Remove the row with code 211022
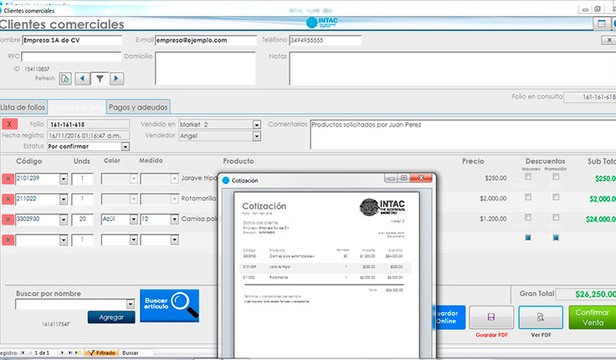The width and height of the screenshot is (616, 360). pyautogui.click(x=8, y=199)
